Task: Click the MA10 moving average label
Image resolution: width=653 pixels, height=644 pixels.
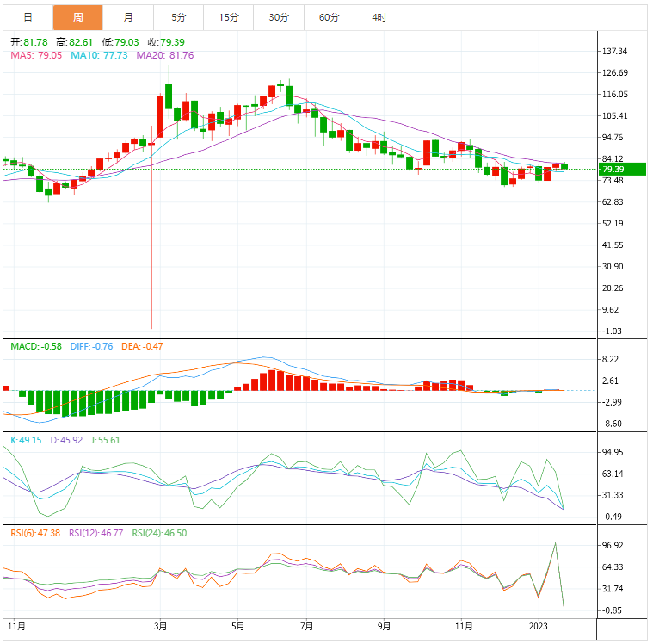Action: (x=99, y=55)
